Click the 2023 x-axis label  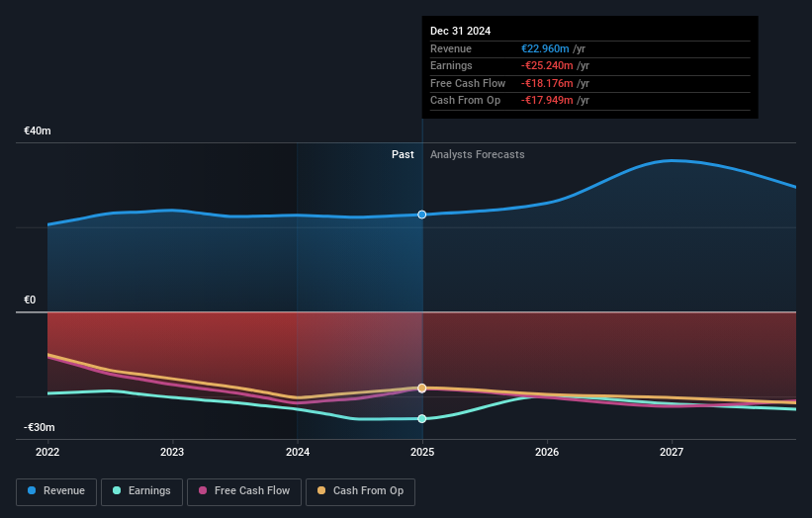click(172, 453)
